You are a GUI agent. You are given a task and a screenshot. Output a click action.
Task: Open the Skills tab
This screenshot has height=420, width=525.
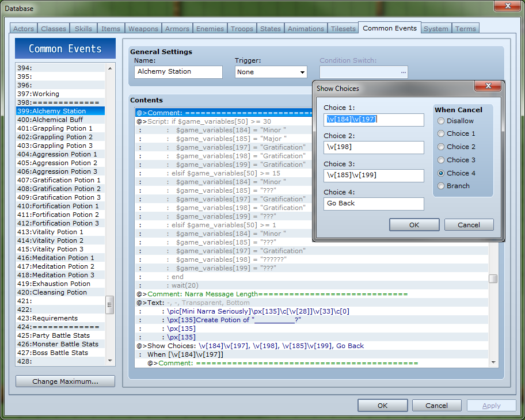pyautogui.click(x=83, y=28)
